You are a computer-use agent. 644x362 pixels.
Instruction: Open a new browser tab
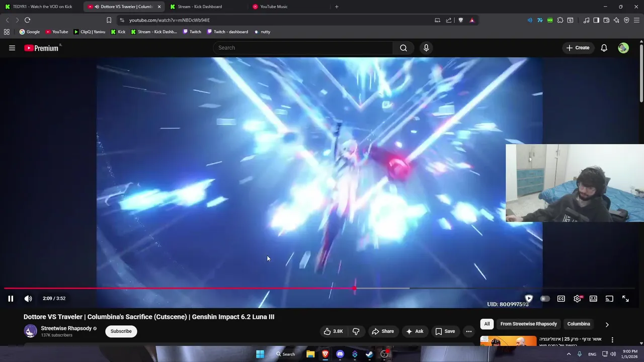pyautogui.click(x=337, y=7)
